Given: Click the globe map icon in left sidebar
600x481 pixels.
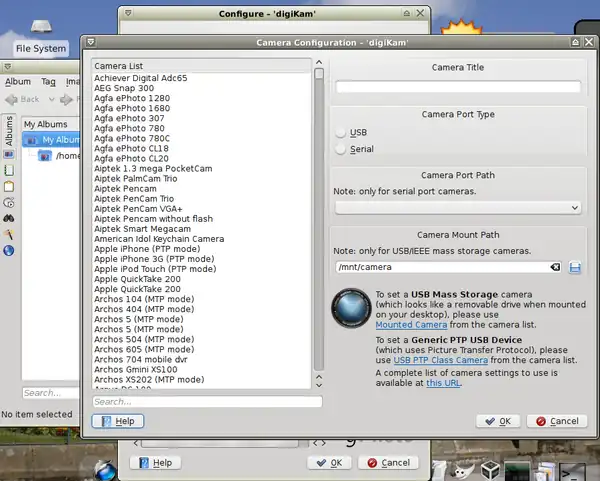Looking at the screenshot, I should pos(8,250).
